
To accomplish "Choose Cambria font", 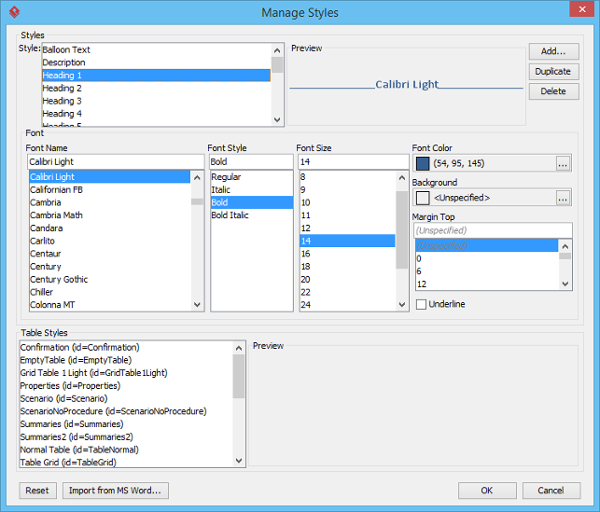I will [x=110, y=202].
